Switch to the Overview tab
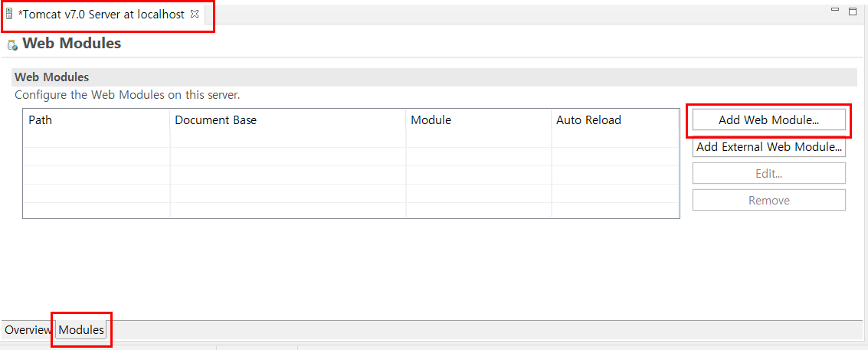868x350 pixels. coord(28,330)
